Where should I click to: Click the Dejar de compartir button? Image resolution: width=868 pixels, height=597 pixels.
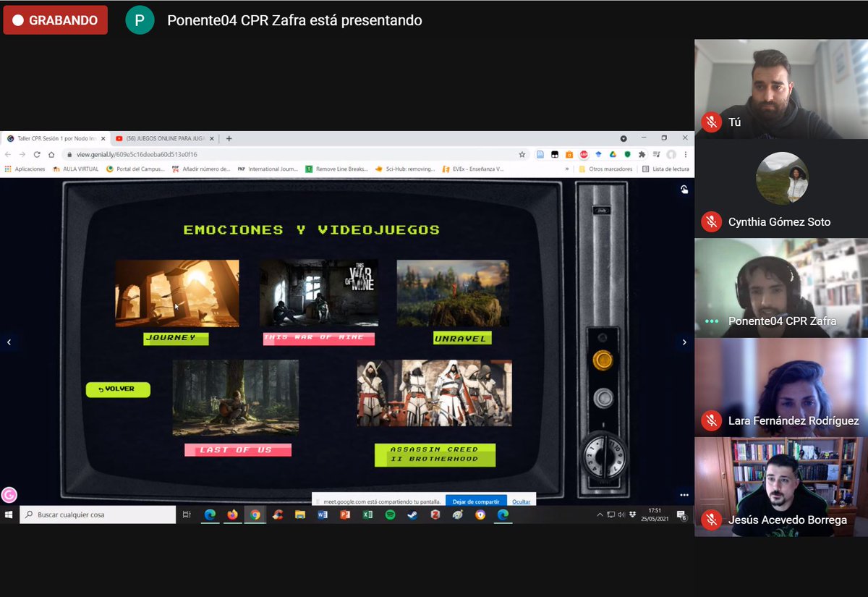tap(476, 499)
